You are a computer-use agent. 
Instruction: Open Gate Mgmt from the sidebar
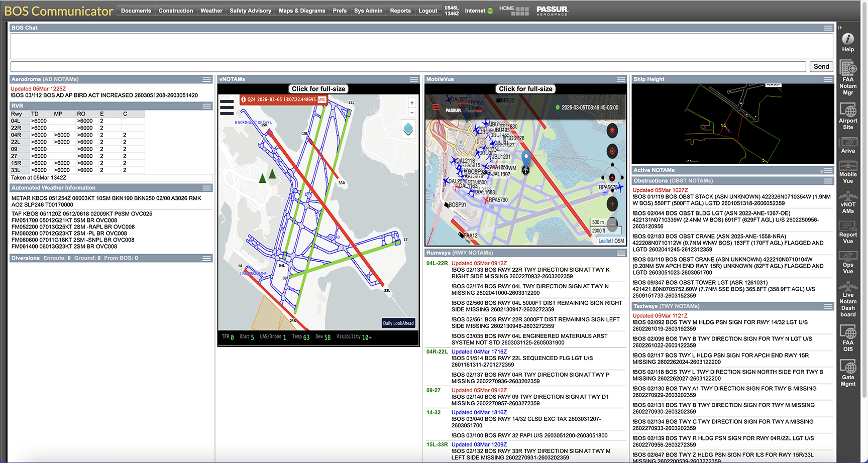pyautogui.click(x=848, y=373)
